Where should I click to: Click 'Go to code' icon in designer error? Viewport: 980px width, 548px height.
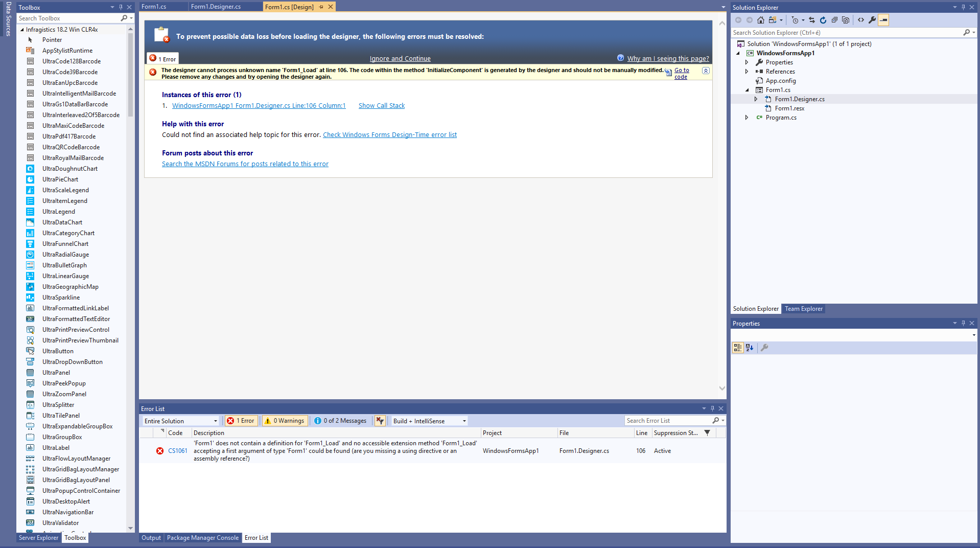(x=668, y=73)
